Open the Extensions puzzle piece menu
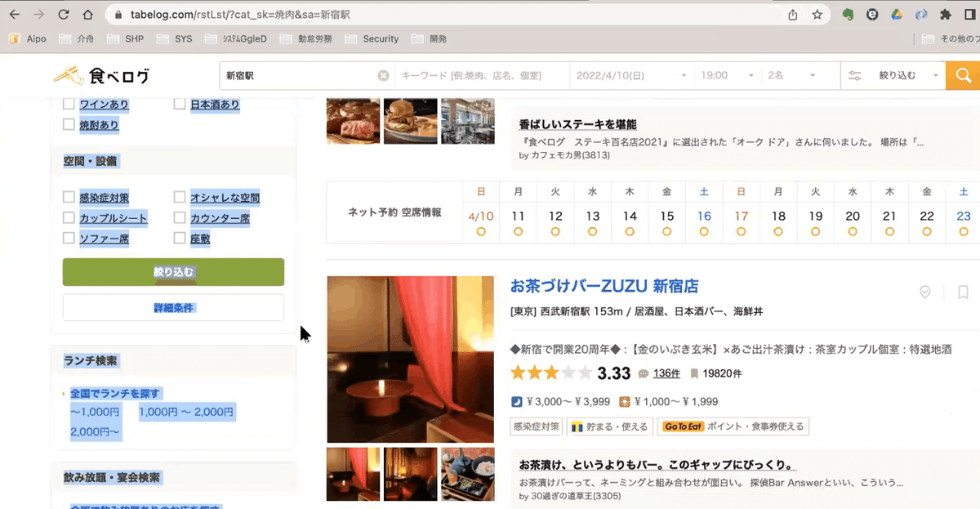The width and height of the screenshot is (980, 509). [x=946, y=15]
